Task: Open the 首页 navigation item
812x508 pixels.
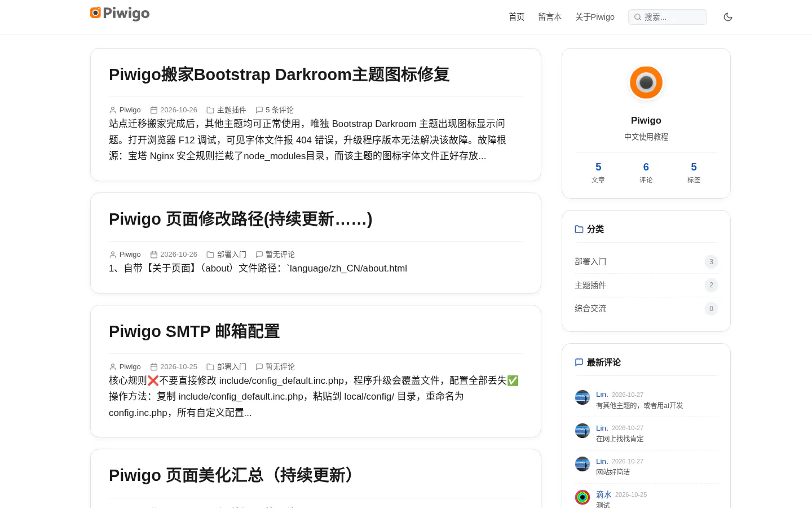Action: [x=517, y=17]
